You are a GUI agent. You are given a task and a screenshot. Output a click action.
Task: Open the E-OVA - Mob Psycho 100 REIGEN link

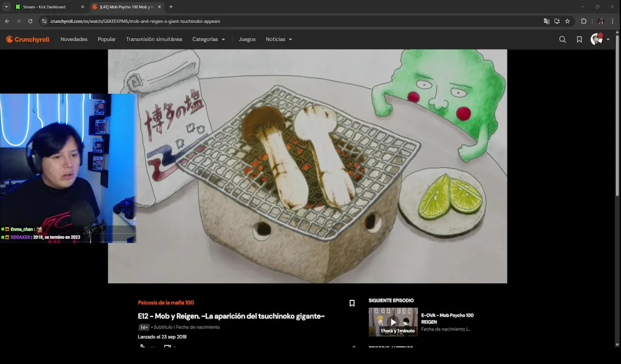(x=448, y=318)
